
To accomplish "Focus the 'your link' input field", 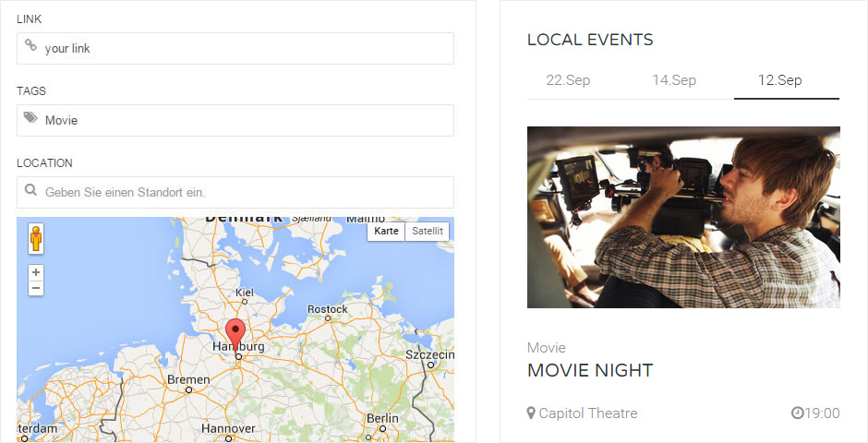I will tap(235, 48).
